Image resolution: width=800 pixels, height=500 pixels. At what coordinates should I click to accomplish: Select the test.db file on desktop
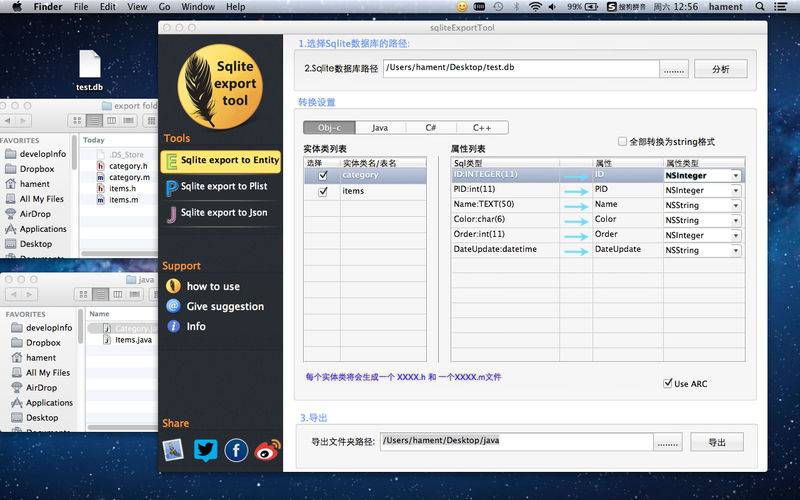(90, 70)
